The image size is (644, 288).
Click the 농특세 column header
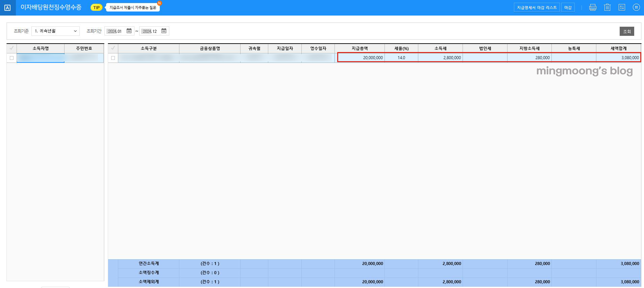pos(574,48)
